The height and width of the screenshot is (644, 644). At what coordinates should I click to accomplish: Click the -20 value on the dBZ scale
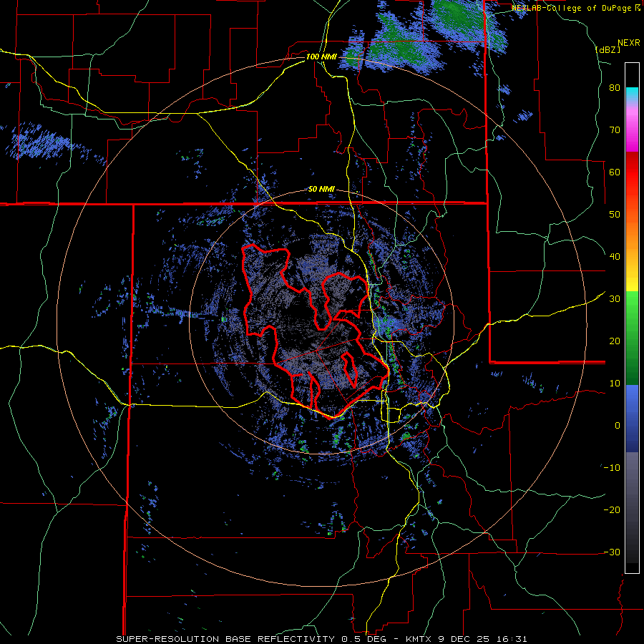(612, 509)
